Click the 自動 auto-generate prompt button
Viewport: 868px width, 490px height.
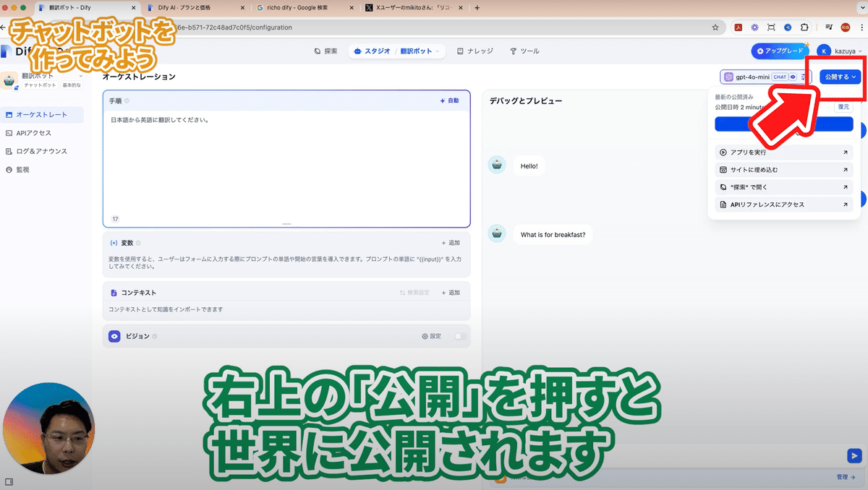pos(450,100)
